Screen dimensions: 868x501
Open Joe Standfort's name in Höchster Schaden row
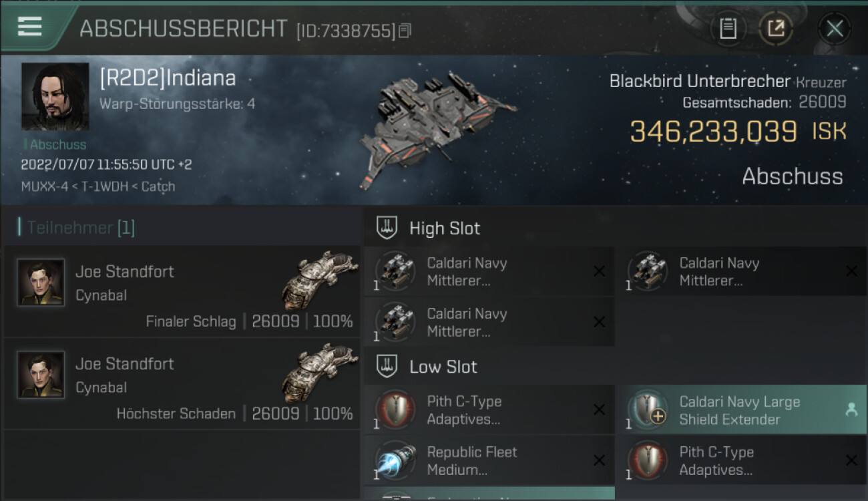coord(125,364)
